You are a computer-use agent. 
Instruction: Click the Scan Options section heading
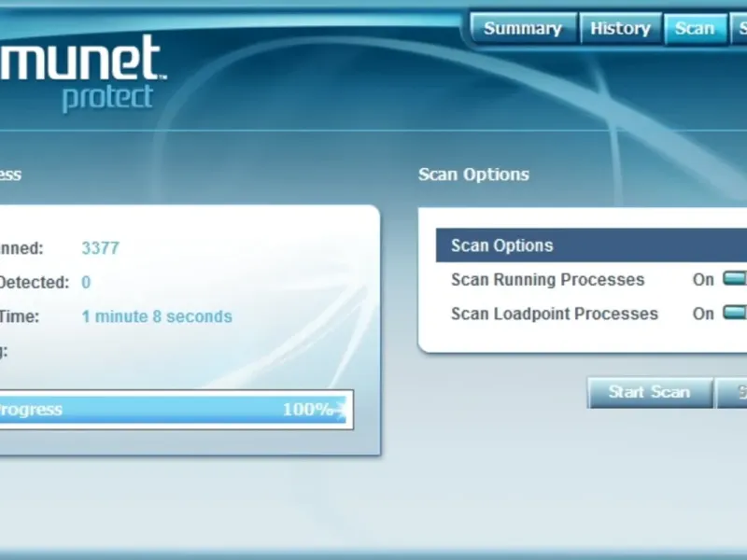point(473,175)
